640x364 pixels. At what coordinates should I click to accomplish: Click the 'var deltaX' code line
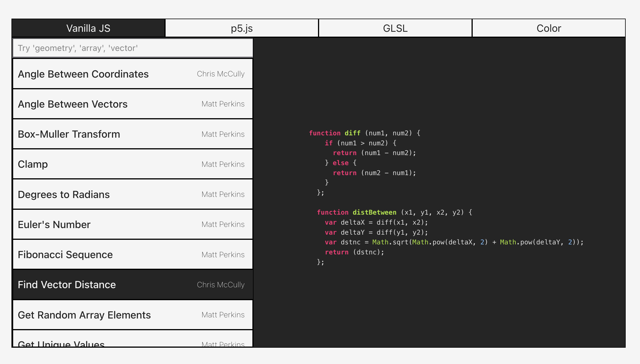tap(376, 222)
